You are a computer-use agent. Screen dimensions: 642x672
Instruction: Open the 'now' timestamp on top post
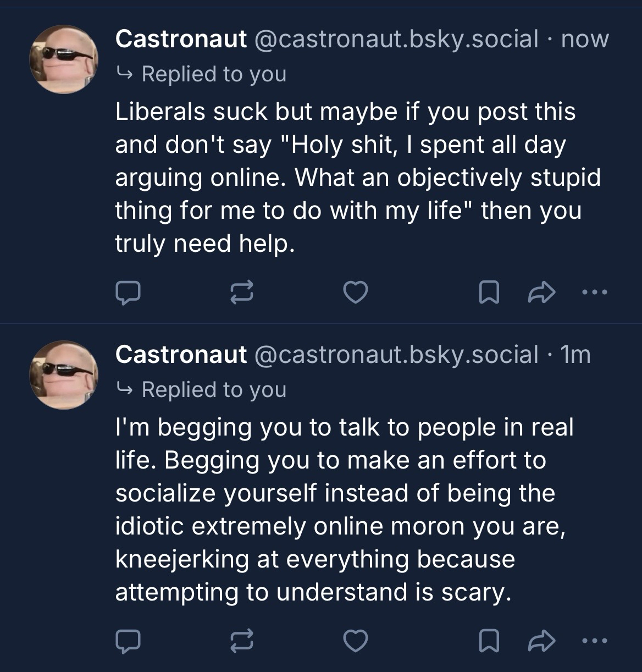(585, 40)
